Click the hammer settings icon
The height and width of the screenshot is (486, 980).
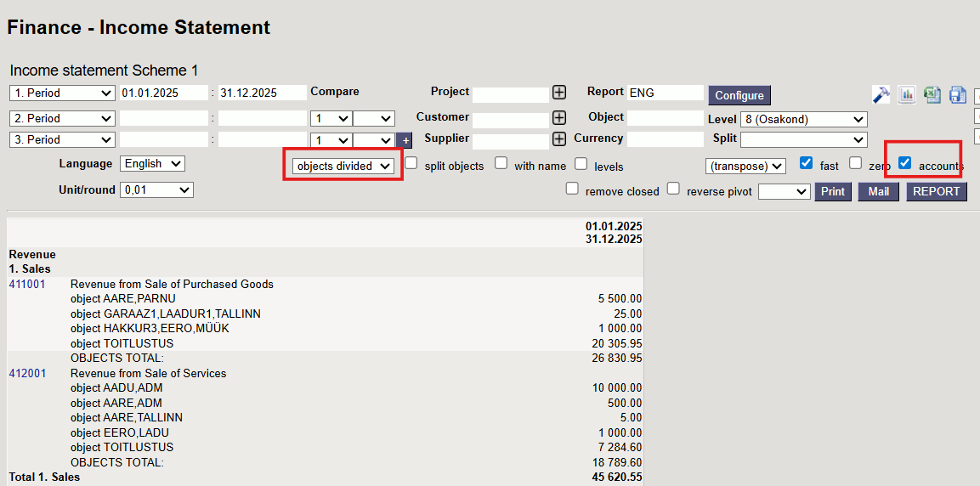(881, 94)
